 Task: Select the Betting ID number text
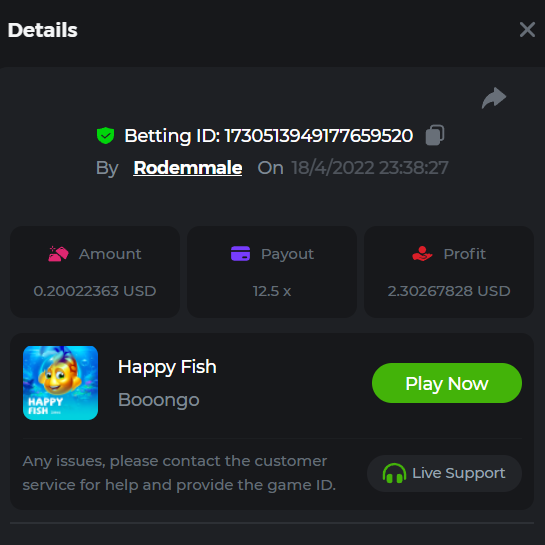pyautogui.click(x=319, y=136)
